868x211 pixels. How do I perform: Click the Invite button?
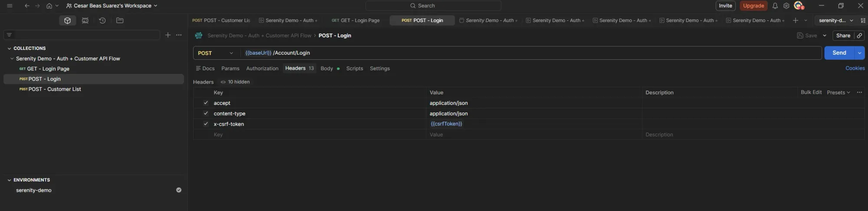(x=725, y=6)
